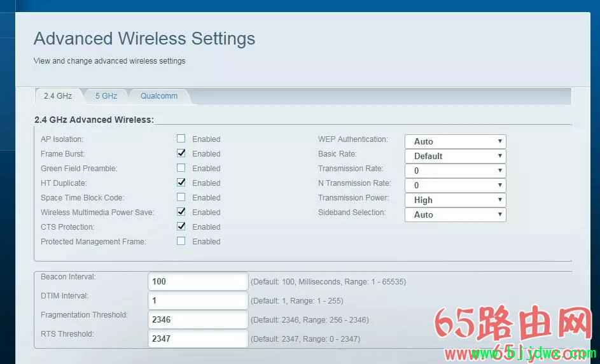Expand the Basic Rate dropdown
This screenshot has width=600, height=364.
click(455, 156)
